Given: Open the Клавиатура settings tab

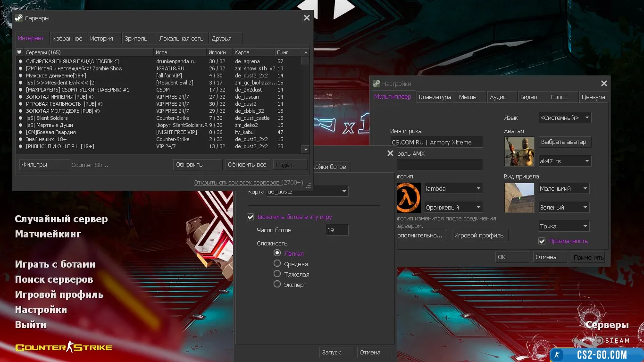Looking at the screenshot, I should coord(435,97).
